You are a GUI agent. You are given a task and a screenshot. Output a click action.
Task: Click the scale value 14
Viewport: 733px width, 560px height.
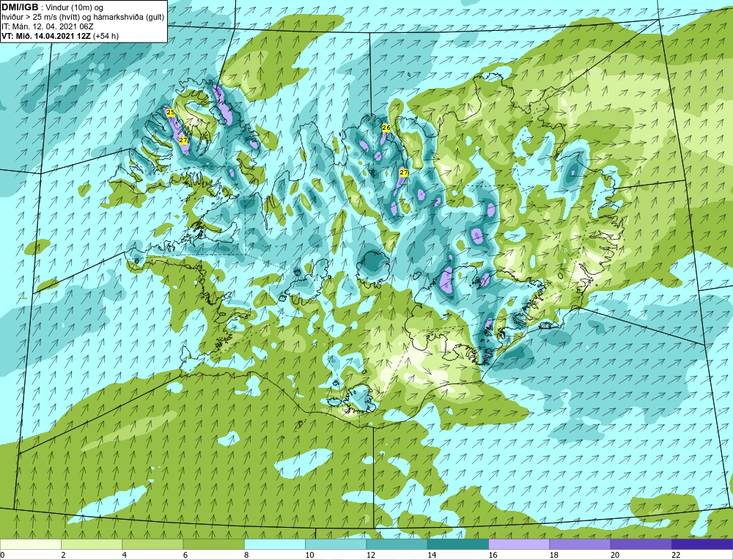point(432,555)
